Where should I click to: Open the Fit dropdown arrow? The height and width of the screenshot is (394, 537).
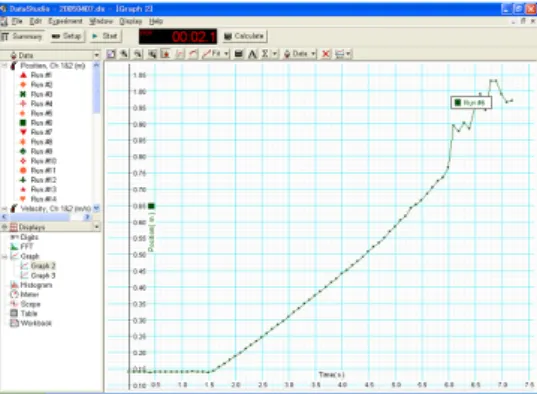click(x=226, y=54)
